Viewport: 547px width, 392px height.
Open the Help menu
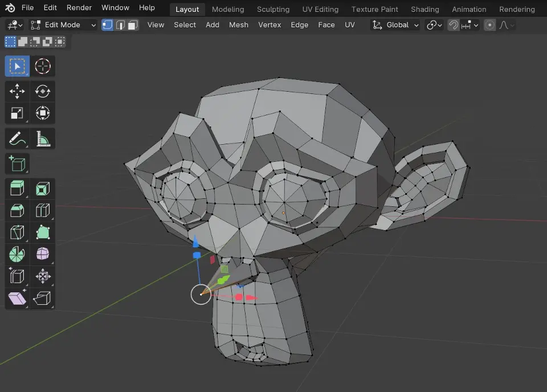147,7
